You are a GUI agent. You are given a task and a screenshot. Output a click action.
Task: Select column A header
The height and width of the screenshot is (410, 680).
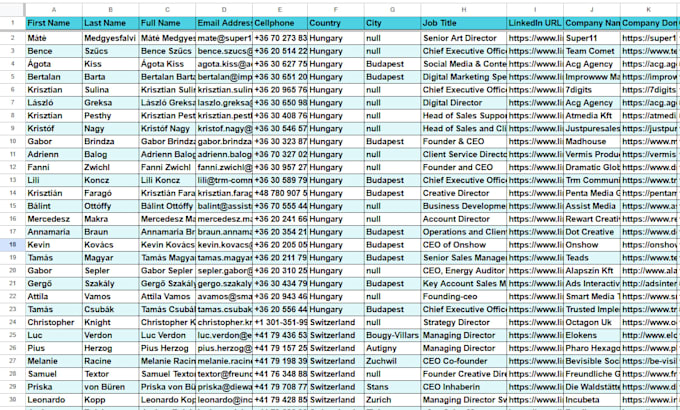pyautogui.click(x=54, y=10)
